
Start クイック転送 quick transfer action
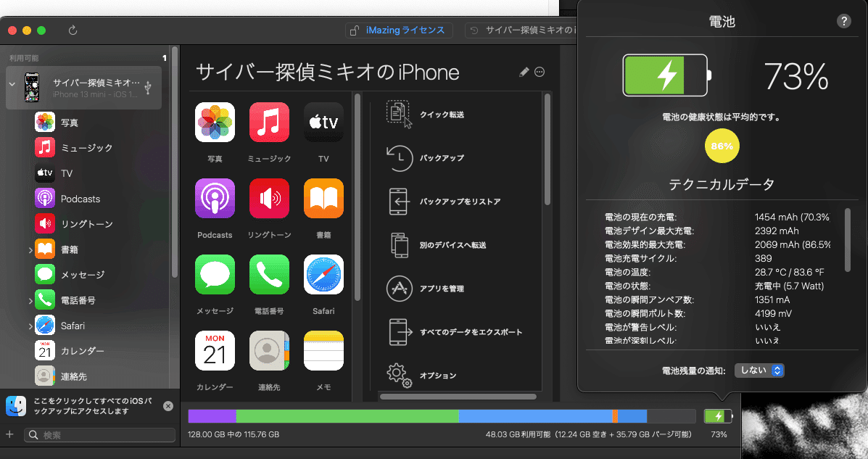[426, 114]
